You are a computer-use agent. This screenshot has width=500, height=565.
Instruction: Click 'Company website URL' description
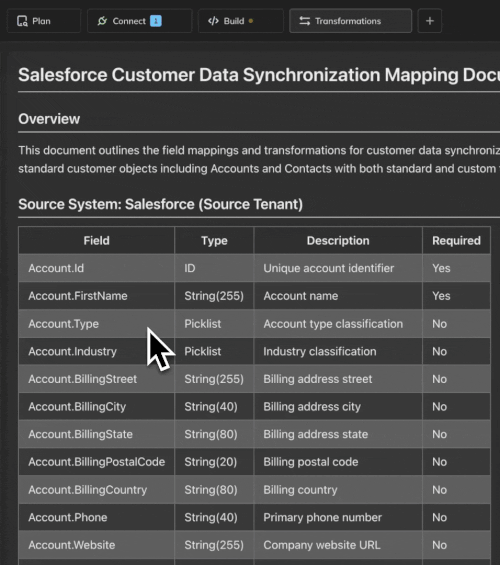coord(338,545)
